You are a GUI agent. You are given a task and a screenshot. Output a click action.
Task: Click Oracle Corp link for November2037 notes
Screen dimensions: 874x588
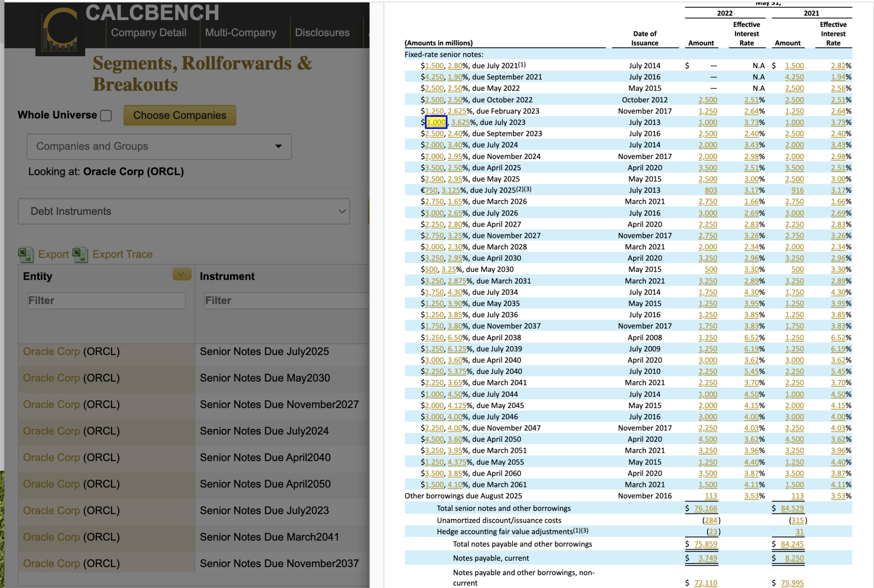pos(51,563)
